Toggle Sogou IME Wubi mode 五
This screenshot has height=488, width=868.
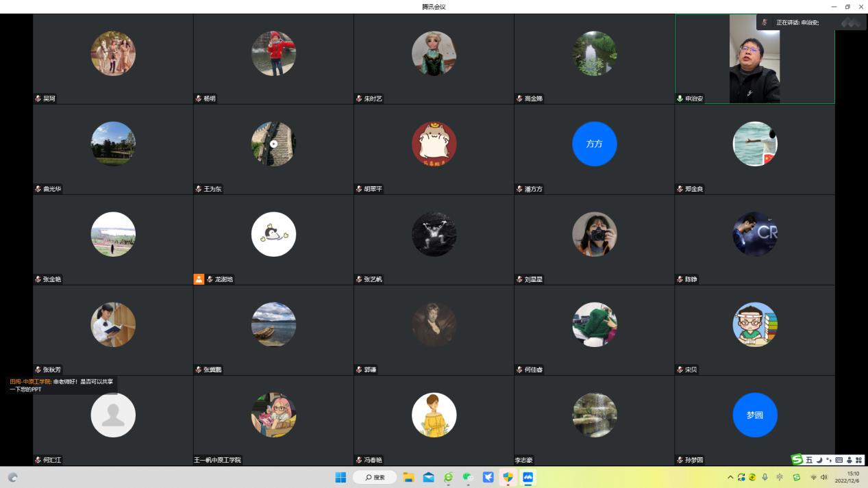pyautogui.click(x=809, y=460)
